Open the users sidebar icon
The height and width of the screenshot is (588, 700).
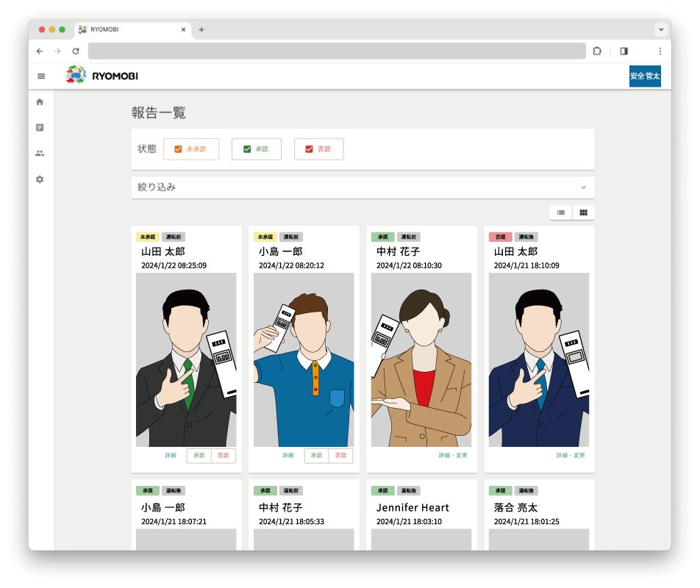(x=40, y=154)
